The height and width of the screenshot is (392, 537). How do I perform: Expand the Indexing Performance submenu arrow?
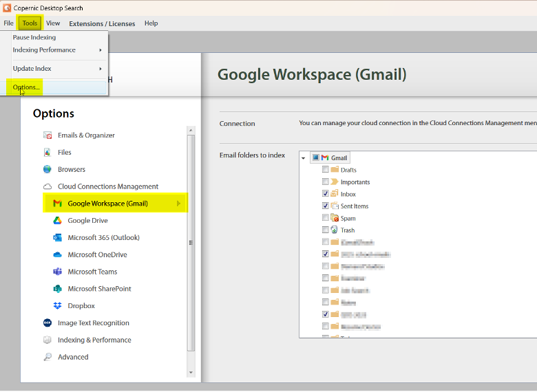[x=101, y=50]
